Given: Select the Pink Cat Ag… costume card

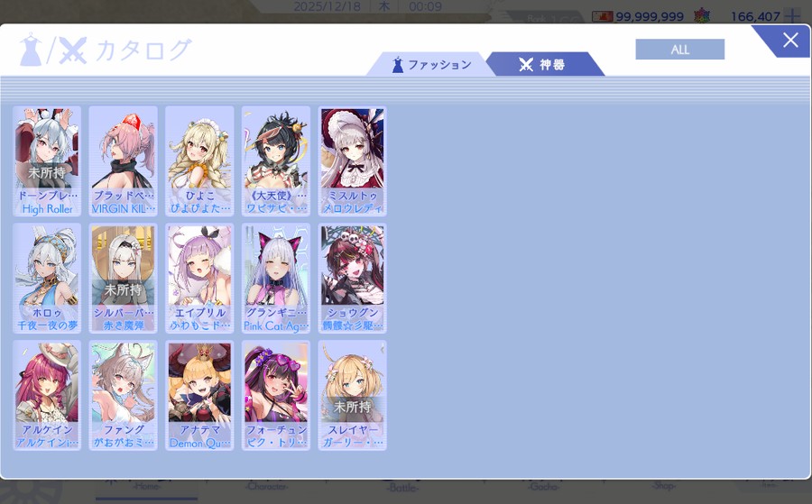Looking at the screenshot, I should click(276, 279).
